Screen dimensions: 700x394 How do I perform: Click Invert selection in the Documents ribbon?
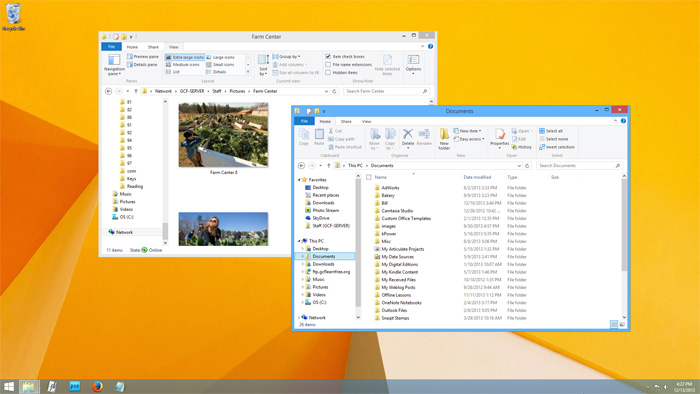(557, 147)
